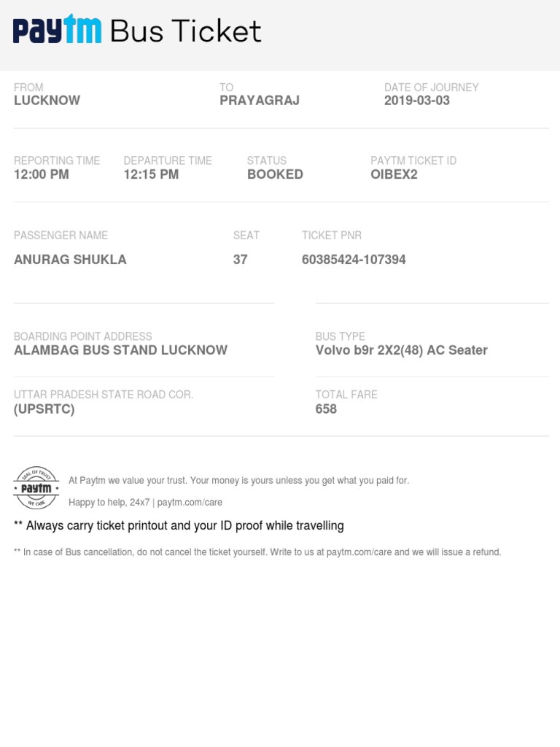Click the UPSRTC operator name

pos(44,409)
